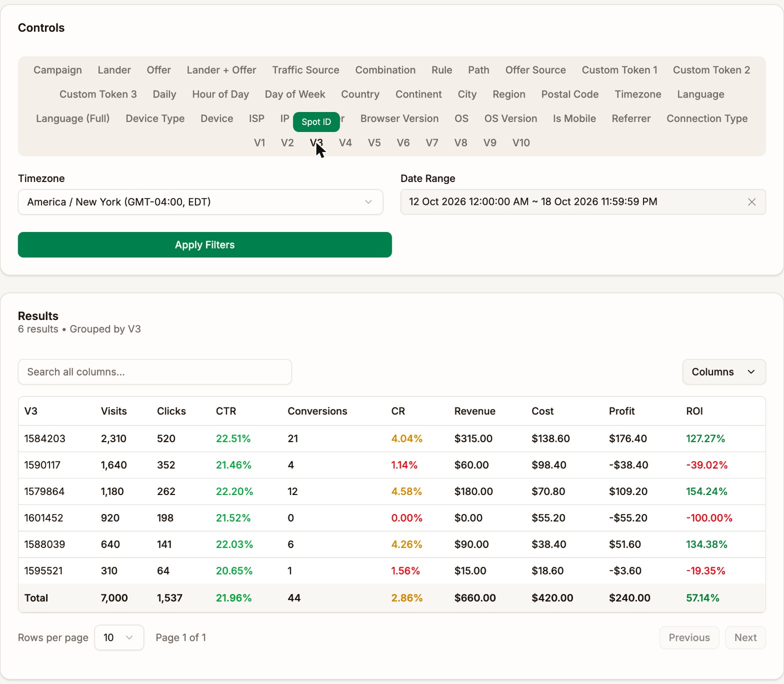Select the Offer grouping

click(159, 70)
